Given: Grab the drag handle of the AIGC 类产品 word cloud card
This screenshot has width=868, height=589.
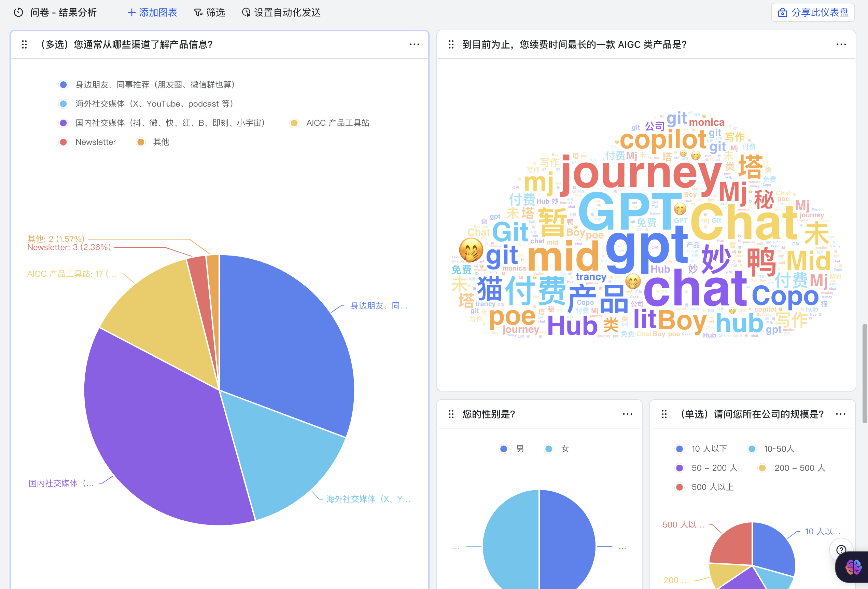Looking at the screenshot, I should [x=451, y=44].
